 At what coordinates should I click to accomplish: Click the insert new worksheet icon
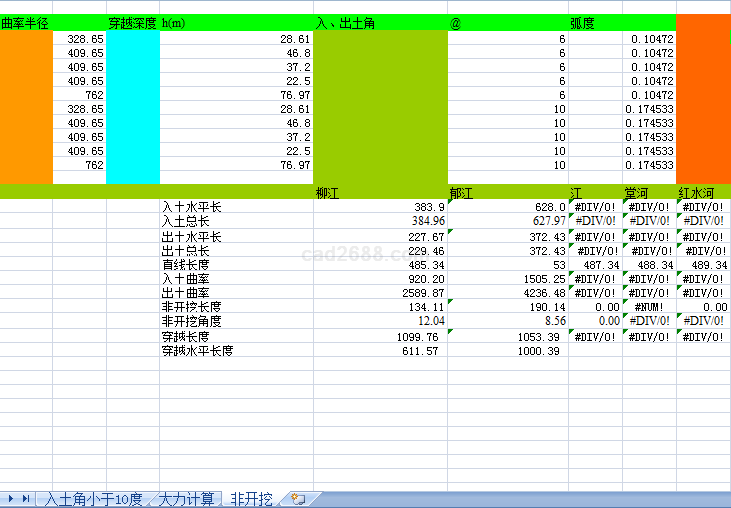(298, 498)
